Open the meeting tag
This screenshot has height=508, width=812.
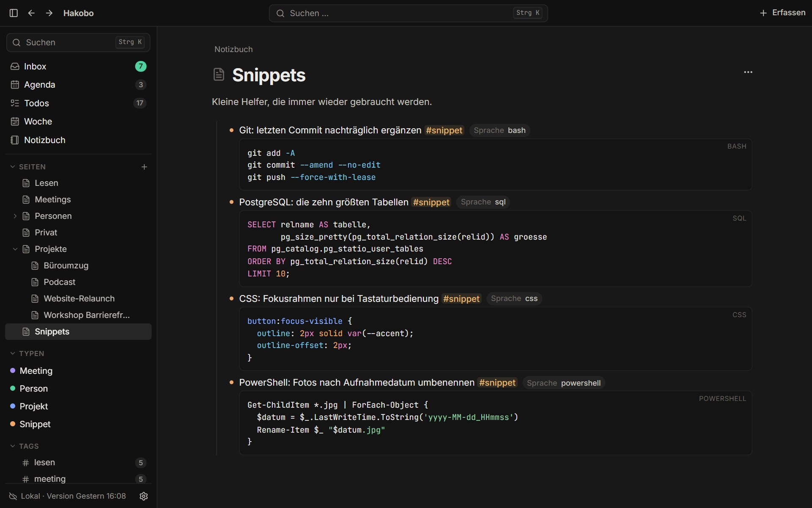tap(78, 479)
